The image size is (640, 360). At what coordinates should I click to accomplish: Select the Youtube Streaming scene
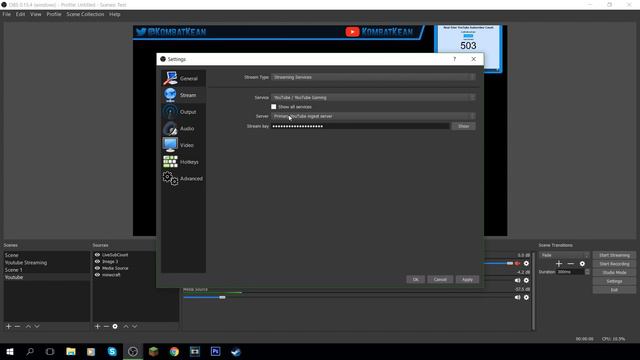47,262
